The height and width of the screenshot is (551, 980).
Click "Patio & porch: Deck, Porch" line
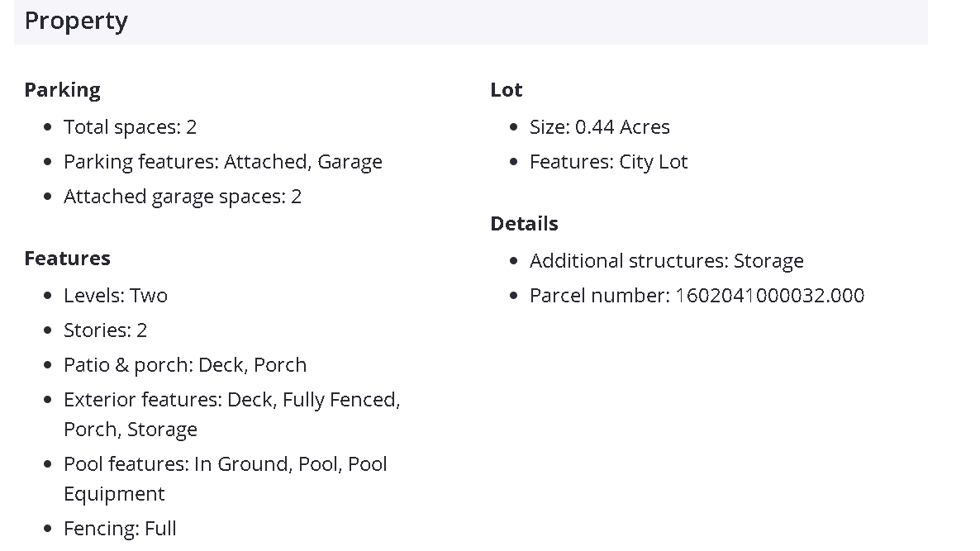coord(184,365)
